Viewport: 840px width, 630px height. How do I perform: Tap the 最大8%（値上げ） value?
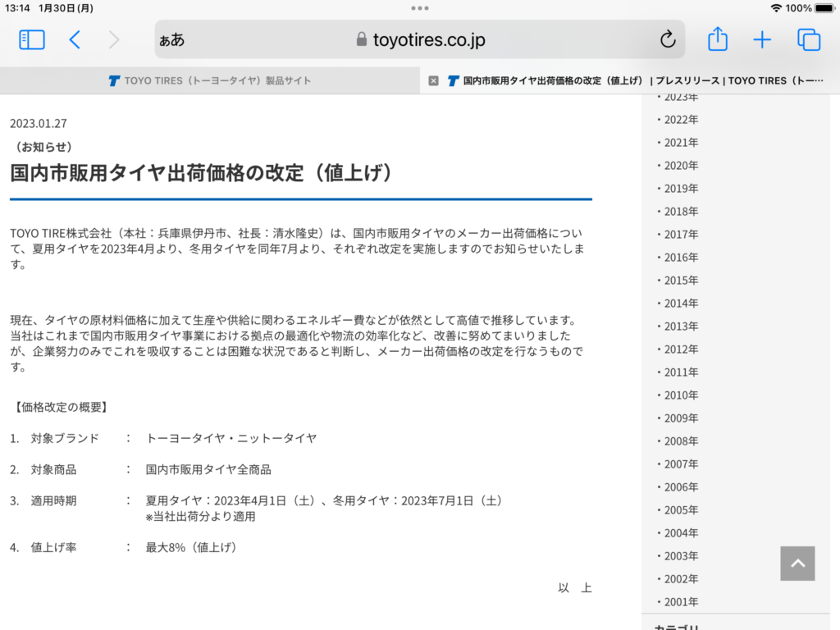[x=193, y=547]
